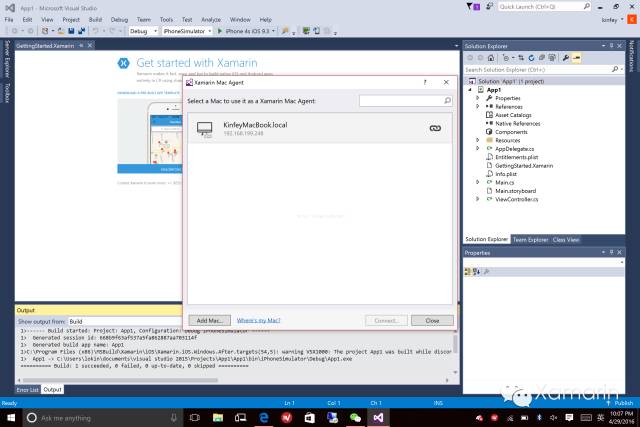Click the Alphabetical sort icon in Properties panel
The image size is (640, 427).
coord(476,271)
